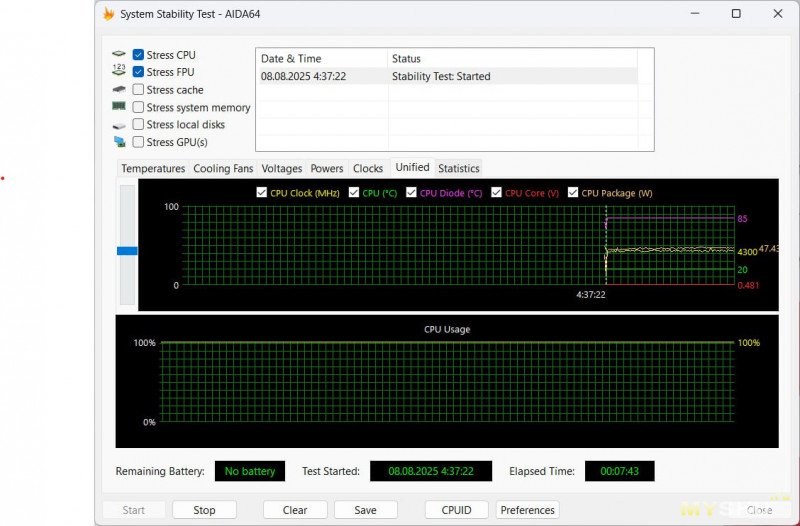This screenshot has height=526, width=800.
Task: Click the 123 FPU icon beside Stress FPU
Action: (119, 72)
